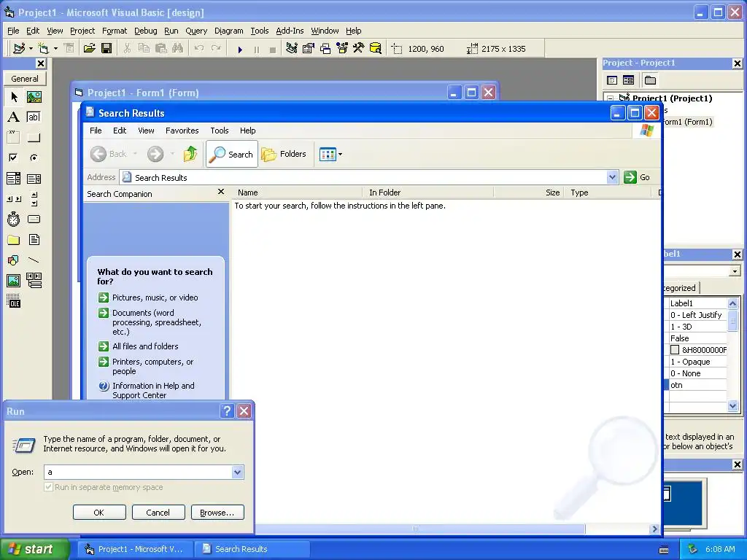The image size is (747, 560).
Task: Click Browse... in the Run dialog
Action: coord(217,513)
